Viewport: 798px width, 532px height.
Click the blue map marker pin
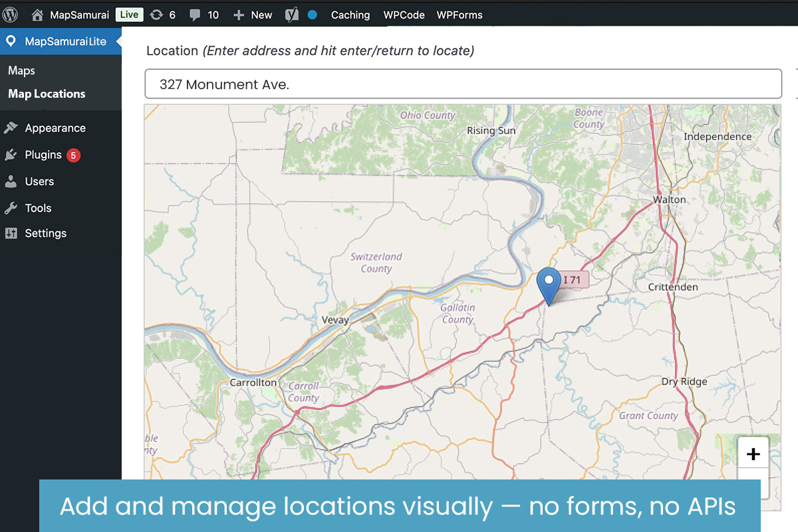pos(549,285)
